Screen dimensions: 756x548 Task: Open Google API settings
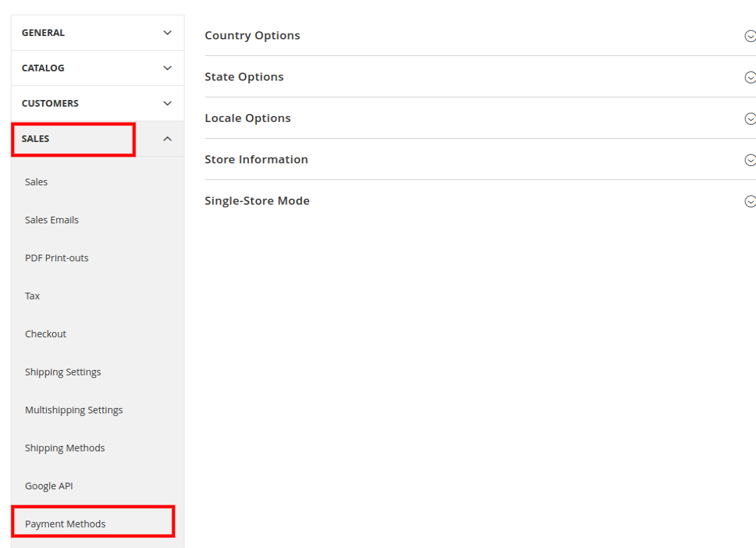[x=49, y=486]
